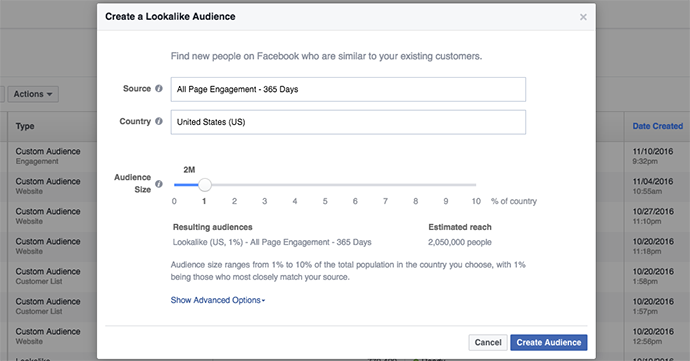The width and height of the screenshot is (690, 361).
Task: Sort by Date Created column header
Action: [657, 126]
